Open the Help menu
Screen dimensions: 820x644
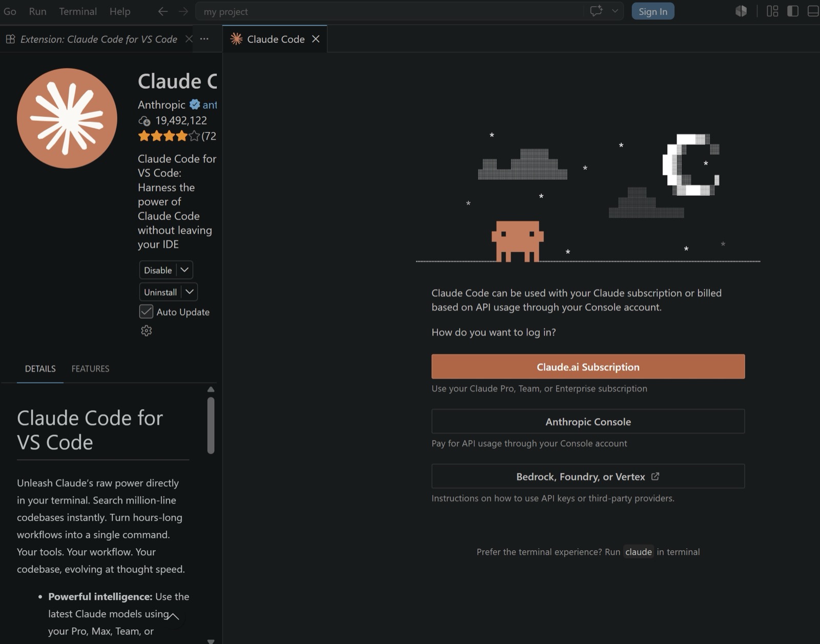tap(120, 11)
